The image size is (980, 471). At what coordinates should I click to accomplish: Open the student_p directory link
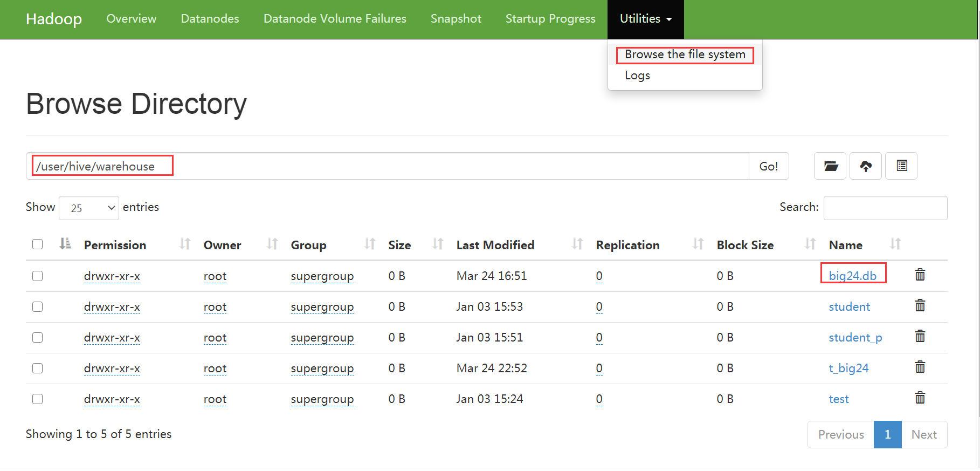click(855, 337)
